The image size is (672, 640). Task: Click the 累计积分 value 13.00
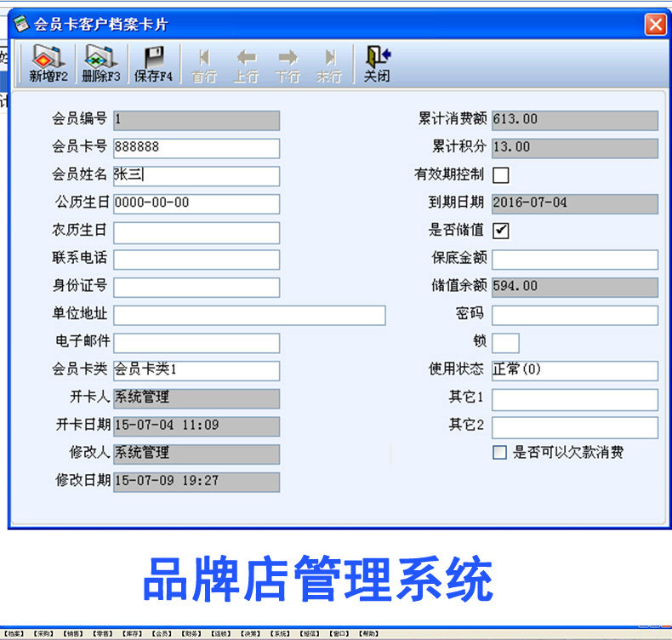coord(575,148)
